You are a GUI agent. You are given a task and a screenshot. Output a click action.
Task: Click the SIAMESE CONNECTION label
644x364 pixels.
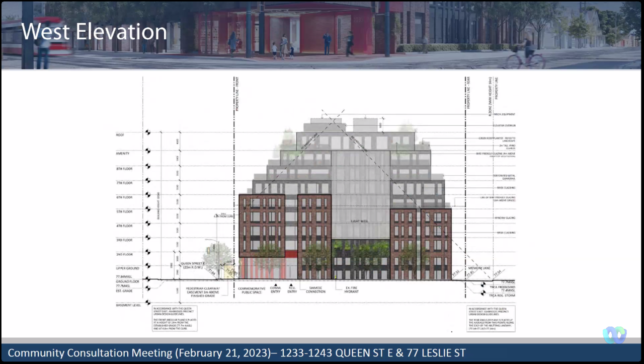(316, 290)
